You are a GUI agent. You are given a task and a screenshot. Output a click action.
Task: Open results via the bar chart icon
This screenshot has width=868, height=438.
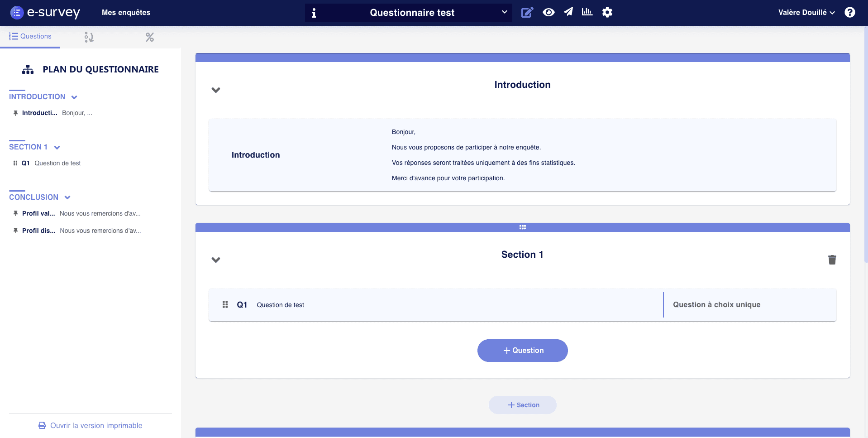[x=587, y=12]
